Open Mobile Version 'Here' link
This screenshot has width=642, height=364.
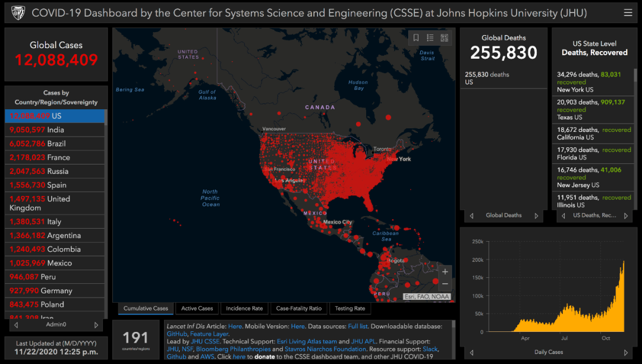pos(298,327)
